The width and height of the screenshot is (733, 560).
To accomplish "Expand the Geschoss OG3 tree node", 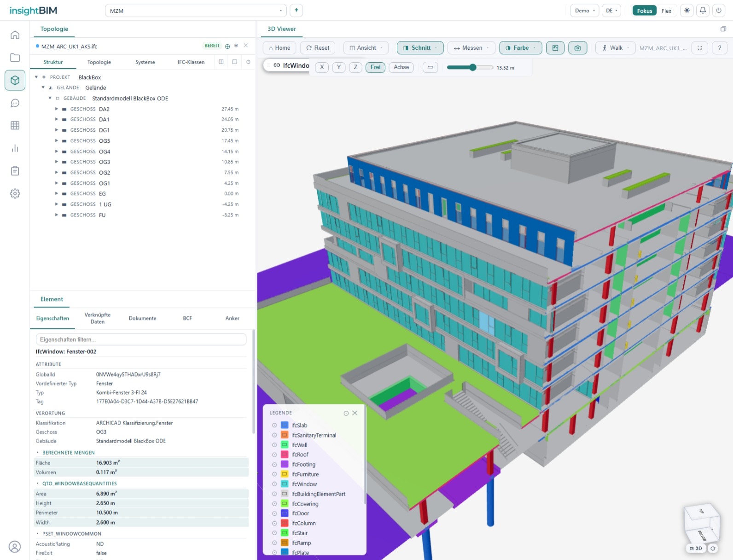I will (57, 162).
